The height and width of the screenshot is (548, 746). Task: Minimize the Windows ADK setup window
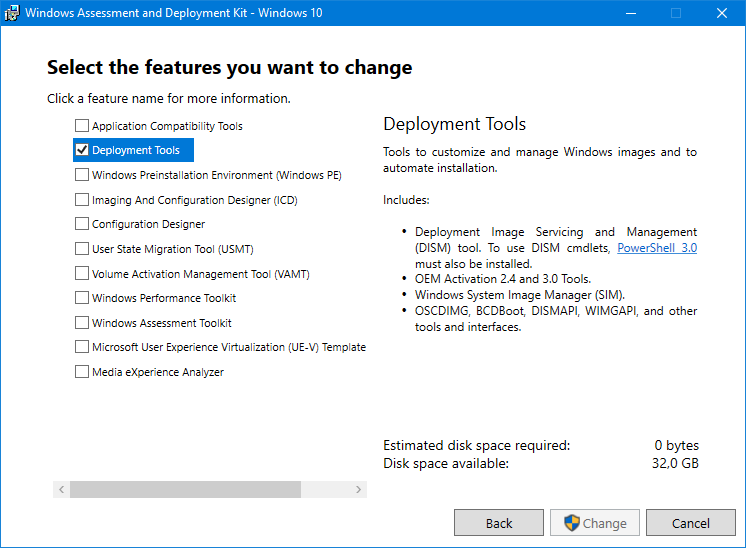tap(631, 13)
